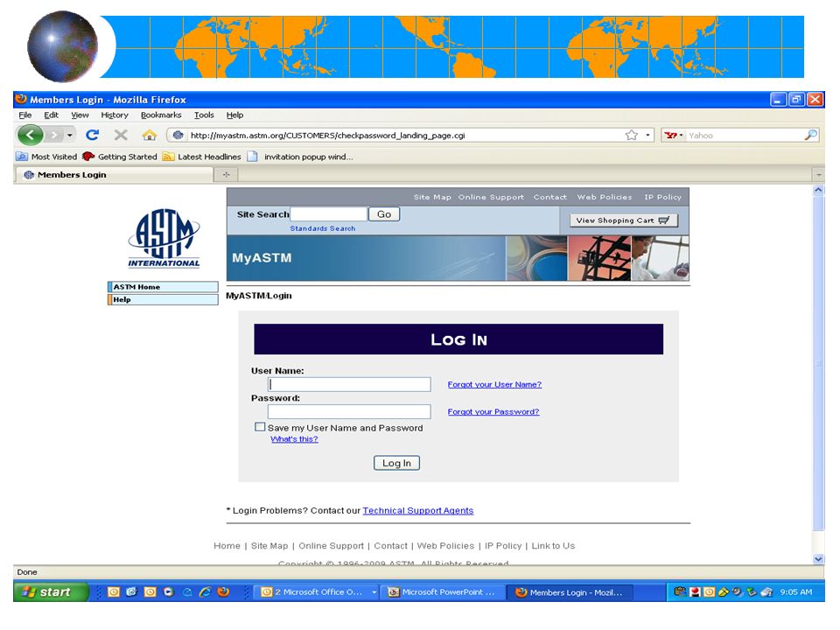Open Contact in the top navigation
The height and width of the screenshot is (630, 840).
[x=549, y=197]
